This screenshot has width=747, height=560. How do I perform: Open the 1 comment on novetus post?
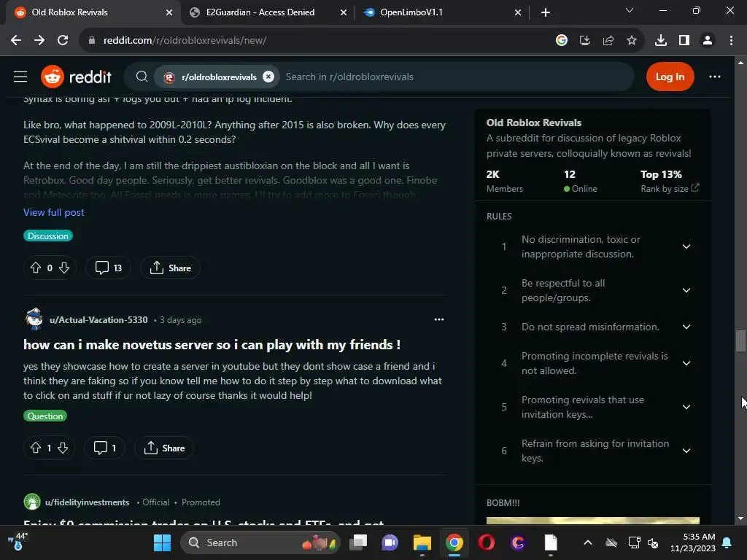[x=105, y=448]
